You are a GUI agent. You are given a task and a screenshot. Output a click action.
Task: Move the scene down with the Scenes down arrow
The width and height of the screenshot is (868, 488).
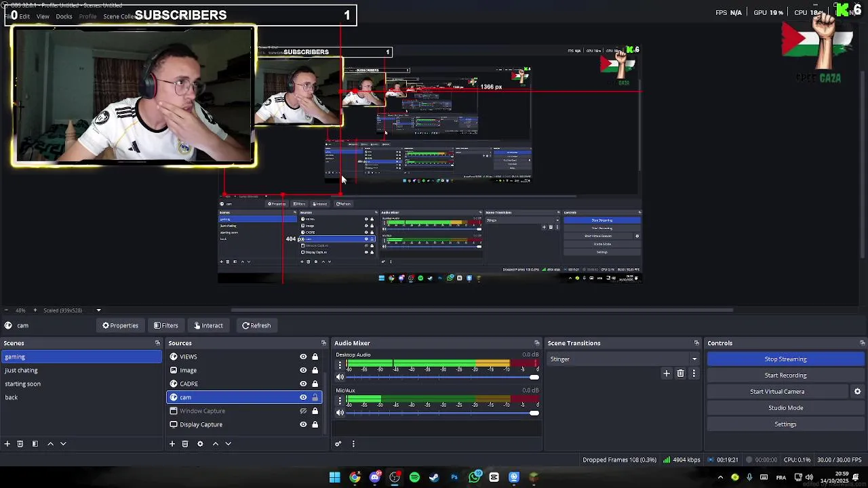(x=63, y=444)
